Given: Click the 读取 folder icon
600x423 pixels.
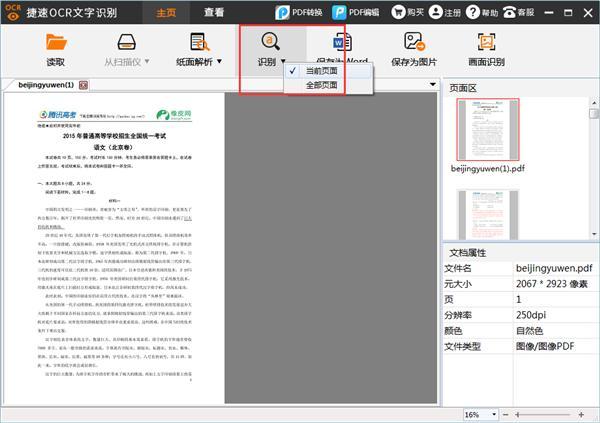Looking at the screenshot, I should 56,42.
